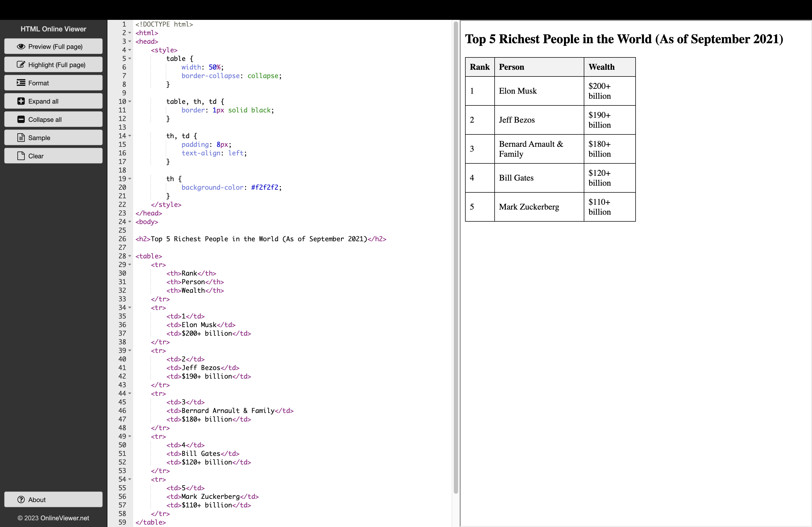Click the eye icon on Preview button
Viewport: 812px width, 527px height.
(x=21, y=46)
